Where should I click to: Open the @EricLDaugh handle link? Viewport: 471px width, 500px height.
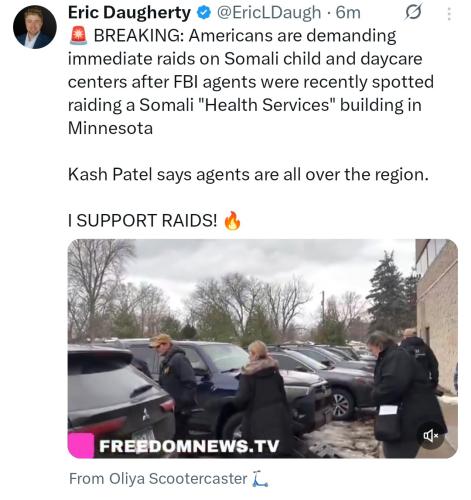269,13
